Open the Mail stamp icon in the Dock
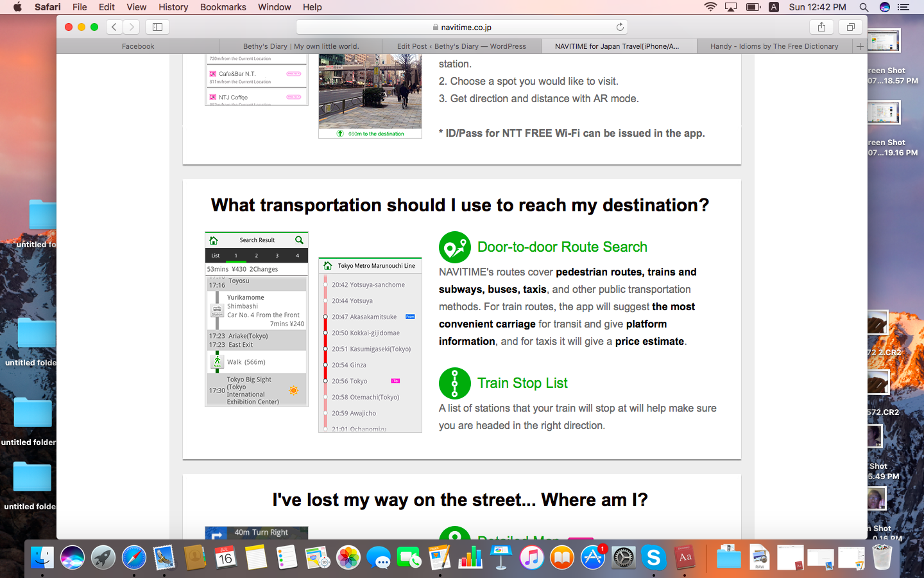The image size is (924, 578). 164,557
